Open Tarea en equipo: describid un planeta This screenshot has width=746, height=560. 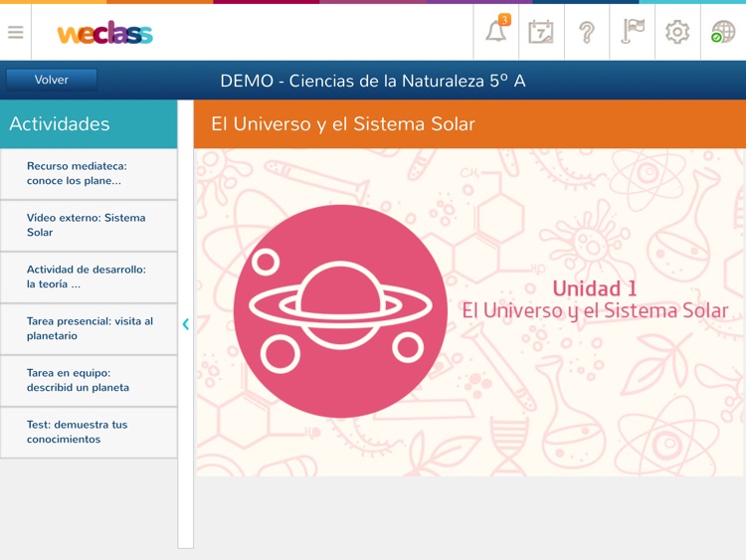[x=89, y=381]
